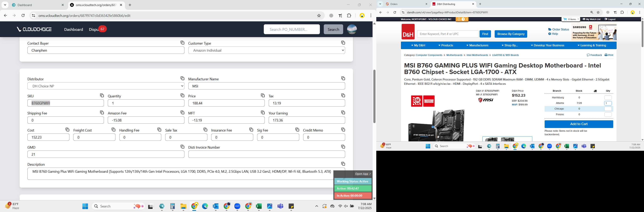Screen dimensions: 644x212
Task: Copy the Cost field value
Action: click(x=67, y=130)
